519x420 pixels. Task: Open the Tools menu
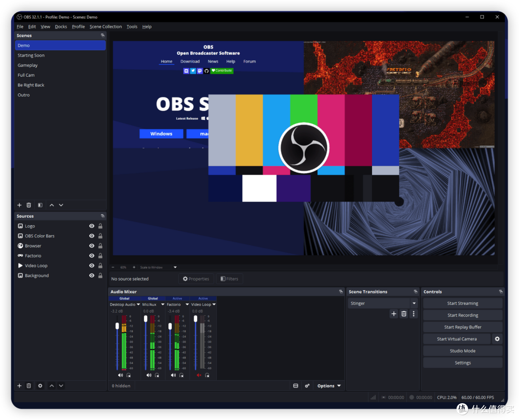132,26
